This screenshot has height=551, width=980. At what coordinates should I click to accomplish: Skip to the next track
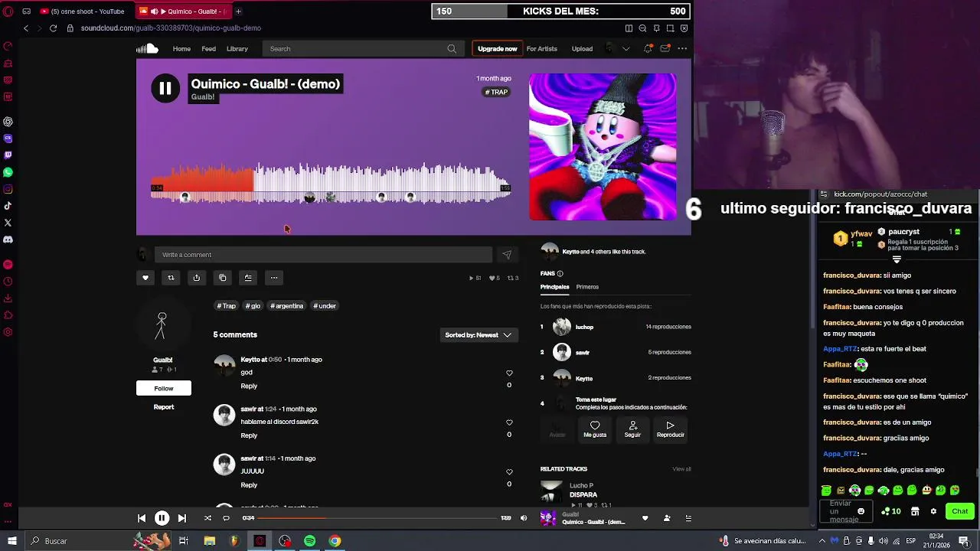[x=181, y=518]
